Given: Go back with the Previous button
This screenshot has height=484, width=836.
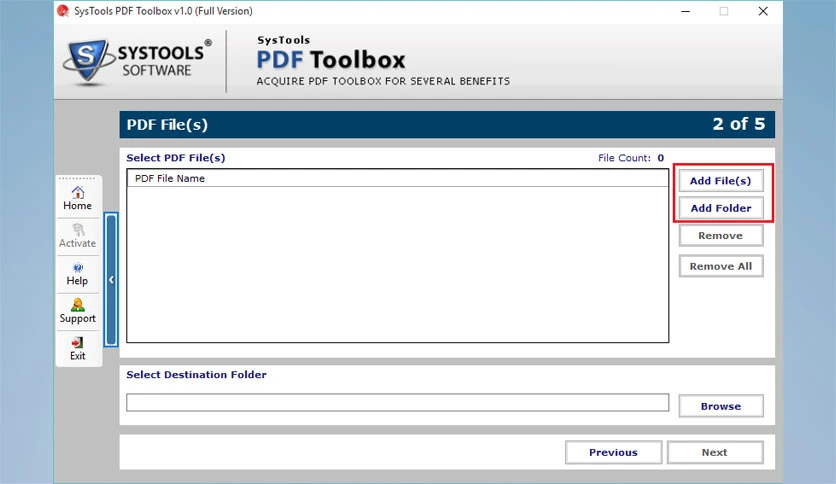Looking at the screenshot, I should coord(613,452).
